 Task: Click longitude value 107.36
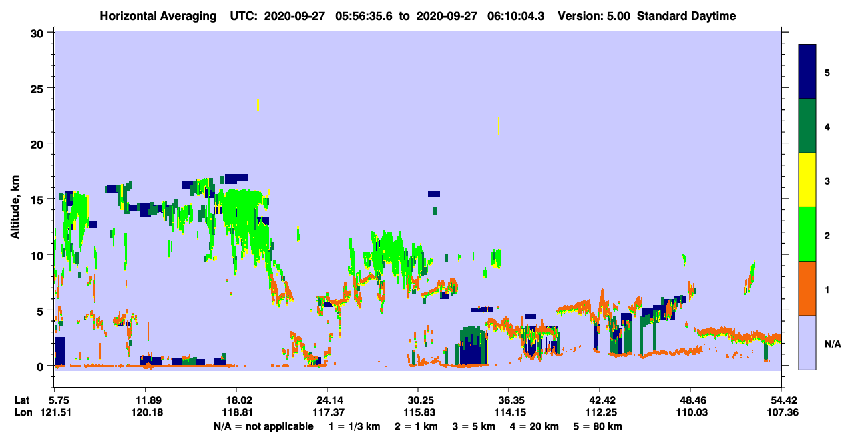[781, 412]
